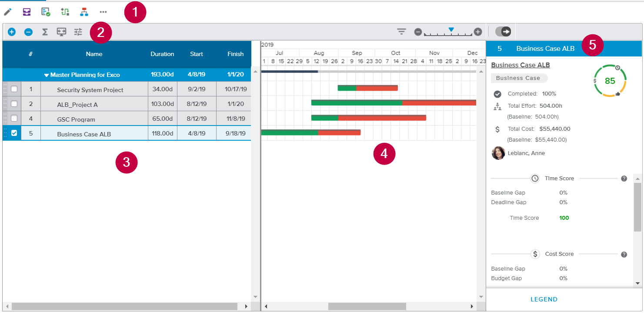This screenshot has width=644, height=314.
Task: Click the Duration column header
Action: tap(162, 54)
